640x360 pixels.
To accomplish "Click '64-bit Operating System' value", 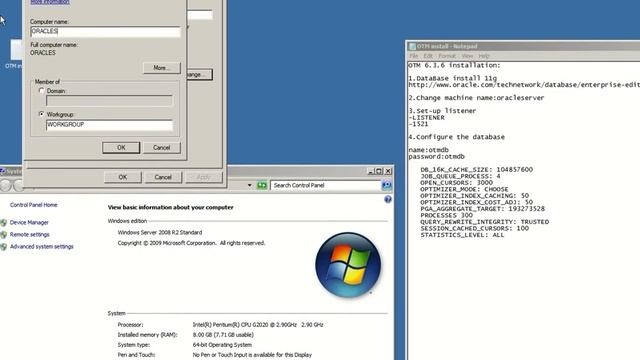I will tap(222, 345).
